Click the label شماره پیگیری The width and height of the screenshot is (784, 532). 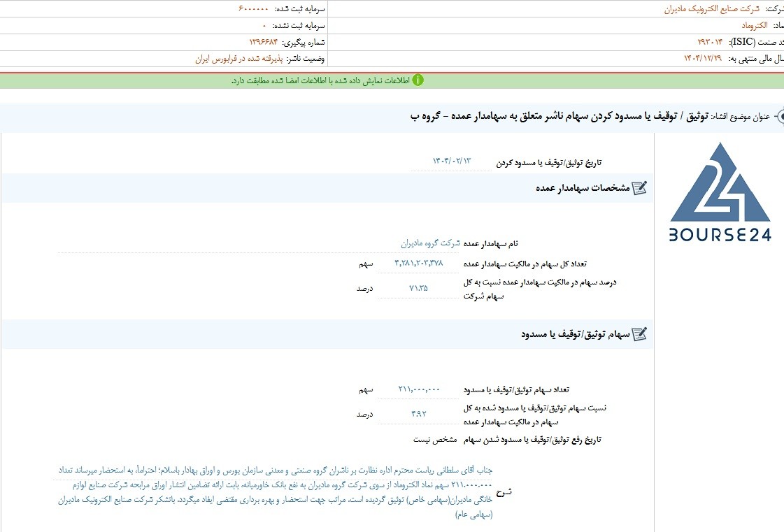304,43
